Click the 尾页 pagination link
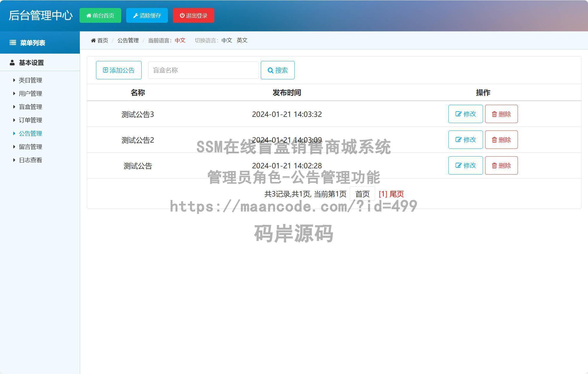Viewport: 588px width, 374px height. click(x=397, y=194)
